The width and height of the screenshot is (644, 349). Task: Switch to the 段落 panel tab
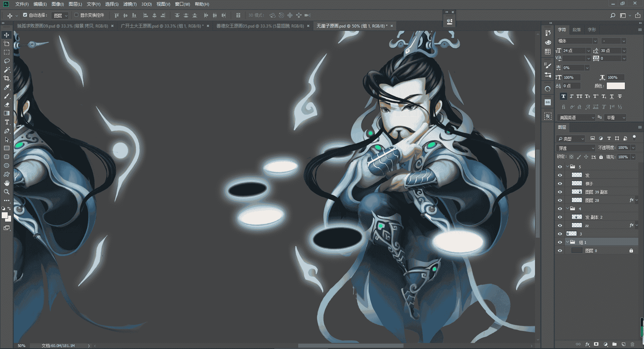point(577,30)
